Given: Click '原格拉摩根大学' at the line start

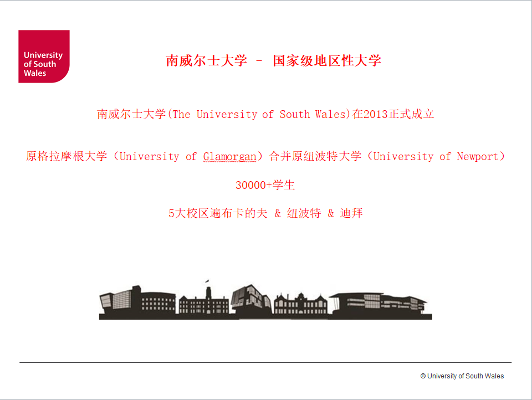Looking at the screenshot, I should click(x=66, y=157).
